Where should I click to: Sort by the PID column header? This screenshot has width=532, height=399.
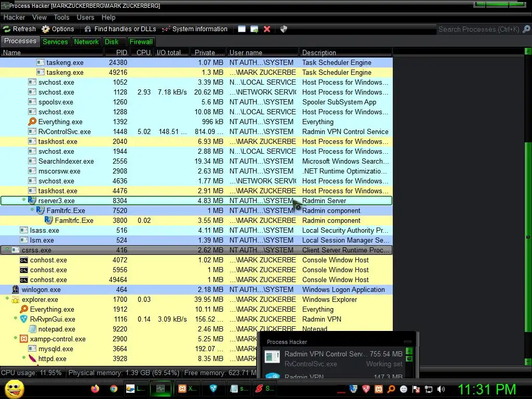[117, 52]
